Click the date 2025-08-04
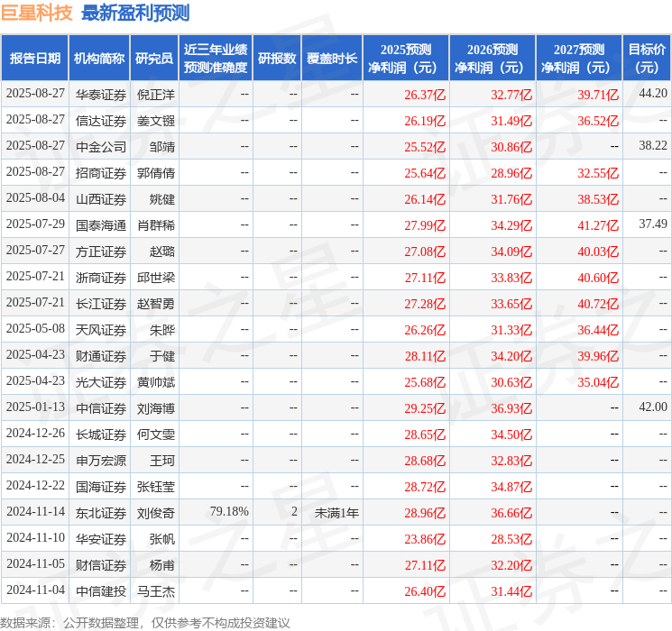This screenshot has width=672, height=631. coord(35,198)
